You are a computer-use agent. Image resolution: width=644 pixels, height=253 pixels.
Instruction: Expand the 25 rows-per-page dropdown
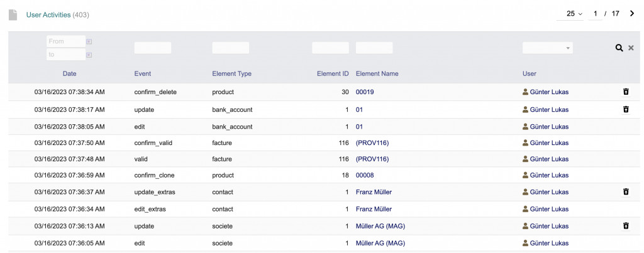coord(574,13)
